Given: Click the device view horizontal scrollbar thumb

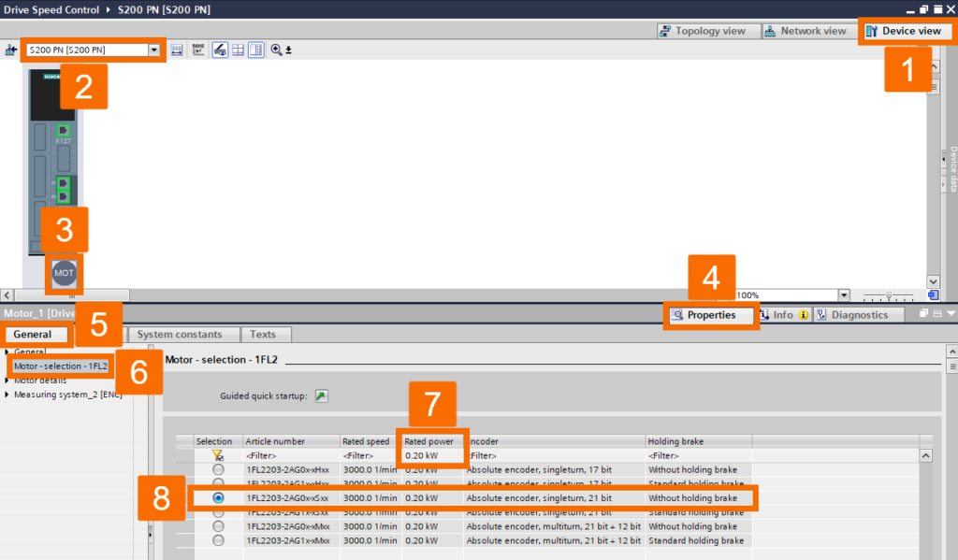Looking at the screenshot, I should 71,295.
